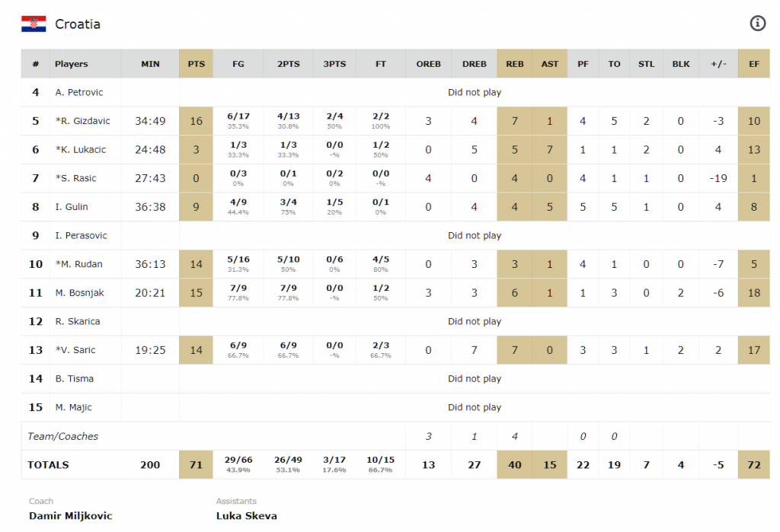Screen dimensions: 780x532
Task: Select player M. Bosnjak's name
Action: pos(80,293)
